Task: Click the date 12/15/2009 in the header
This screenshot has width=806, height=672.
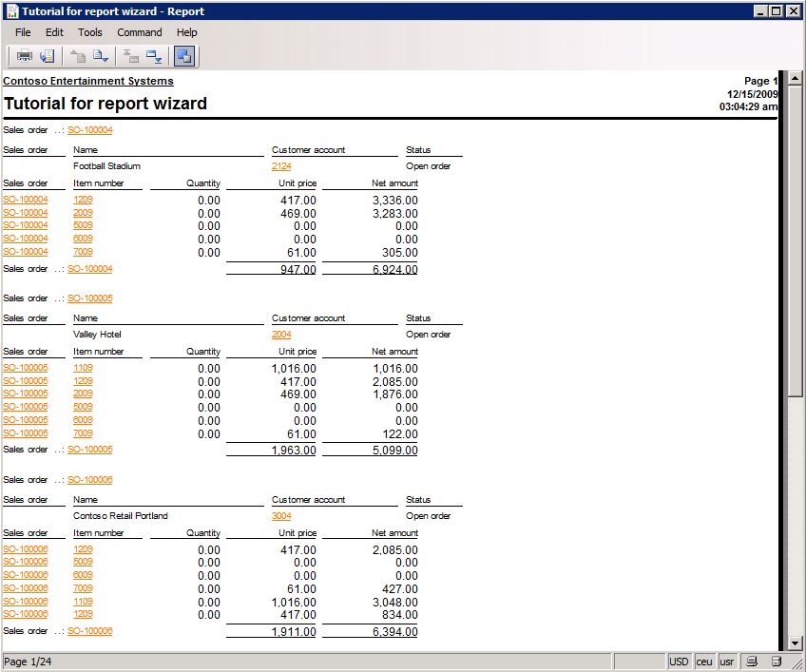Action: 752,94
